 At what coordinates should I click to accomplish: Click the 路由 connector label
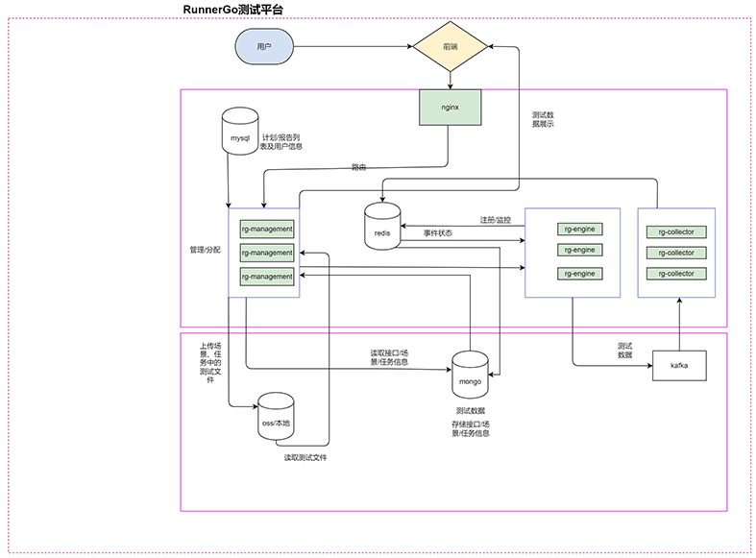(x=358, y=167)
